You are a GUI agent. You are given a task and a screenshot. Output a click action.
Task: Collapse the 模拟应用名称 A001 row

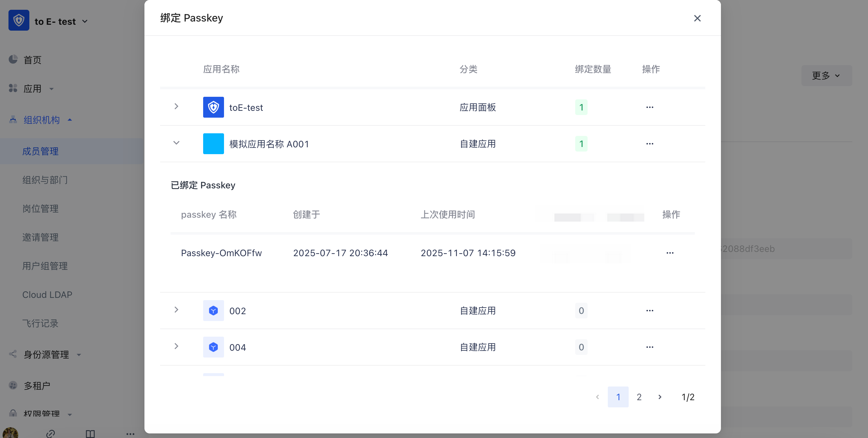point(176,143)
